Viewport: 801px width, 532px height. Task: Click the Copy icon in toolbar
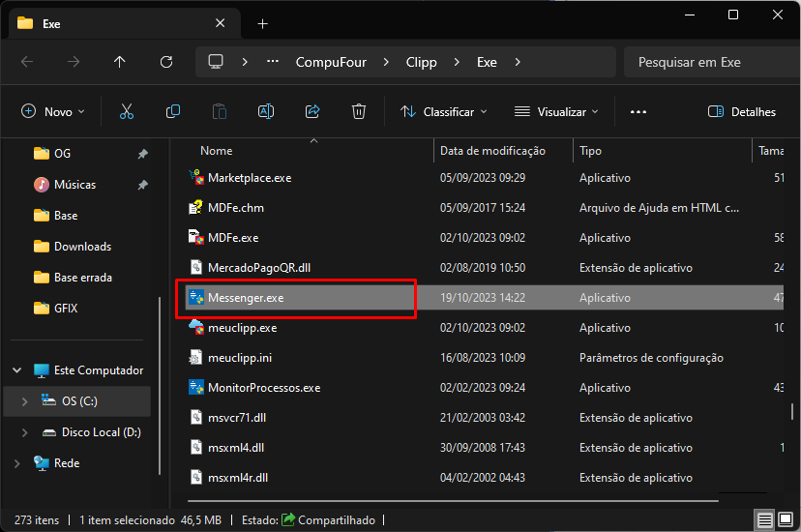pos(173,112)
